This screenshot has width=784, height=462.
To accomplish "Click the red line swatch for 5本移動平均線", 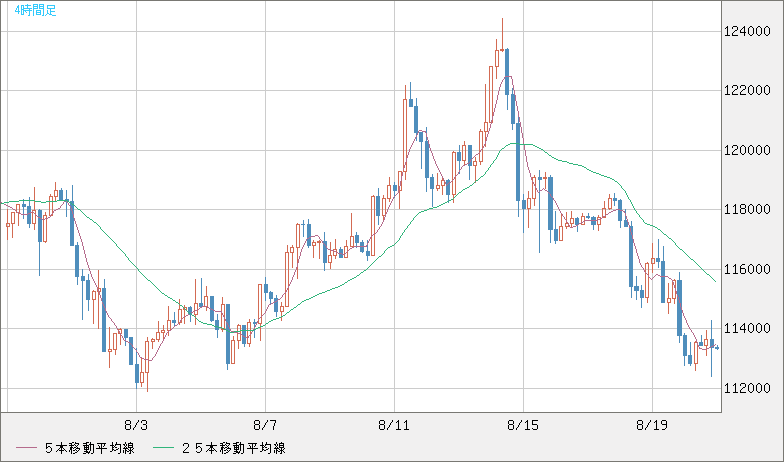I will (26, 448).
